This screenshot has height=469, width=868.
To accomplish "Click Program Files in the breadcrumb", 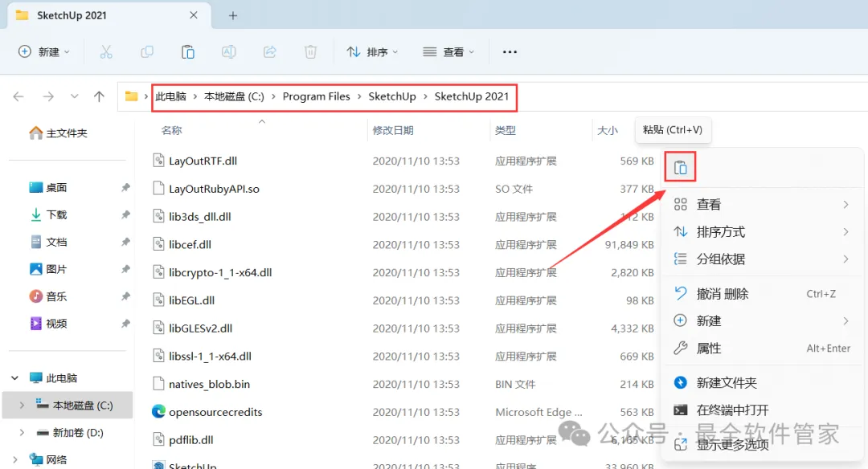I will click(x=316, y=97).
